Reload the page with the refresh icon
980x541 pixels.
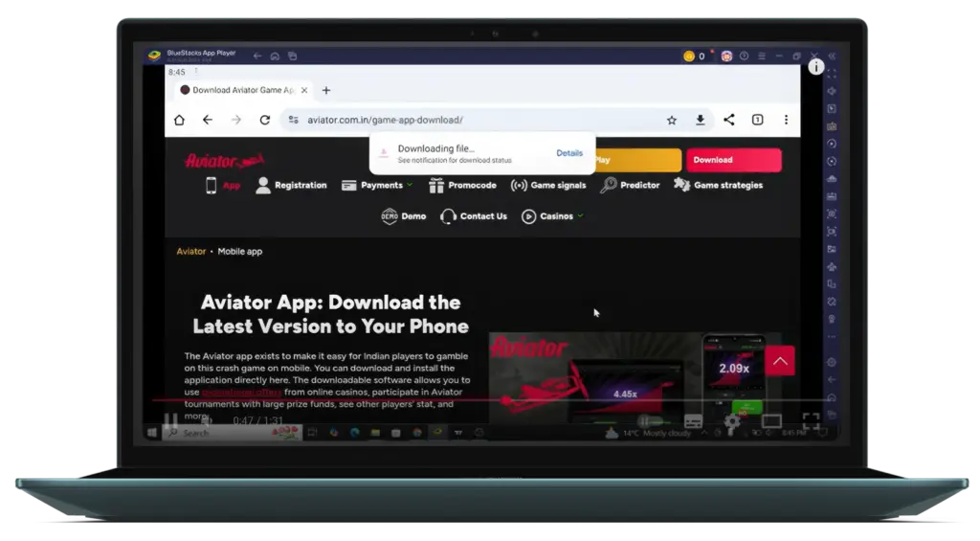(264, 120)
